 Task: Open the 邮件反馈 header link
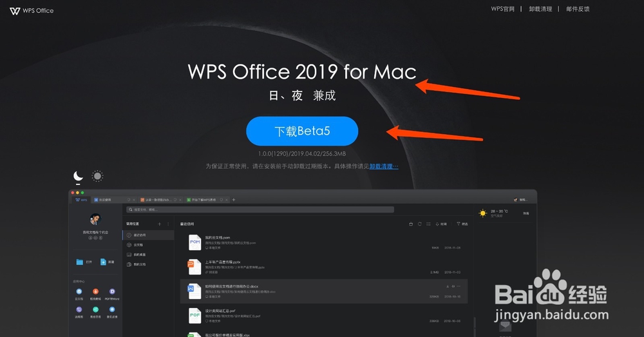tap(578, 9)
